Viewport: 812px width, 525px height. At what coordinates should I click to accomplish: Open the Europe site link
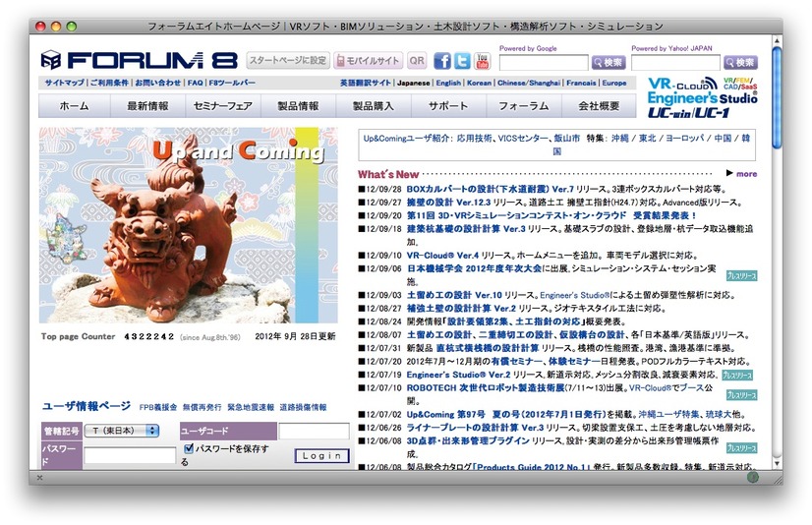pos(613,83)
